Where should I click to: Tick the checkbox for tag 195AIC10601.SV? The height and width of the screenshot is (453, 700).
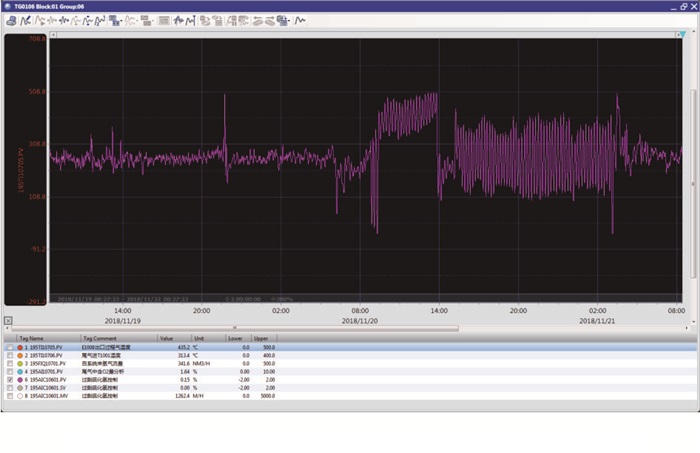pyautogui.click(x=10, y=387)
